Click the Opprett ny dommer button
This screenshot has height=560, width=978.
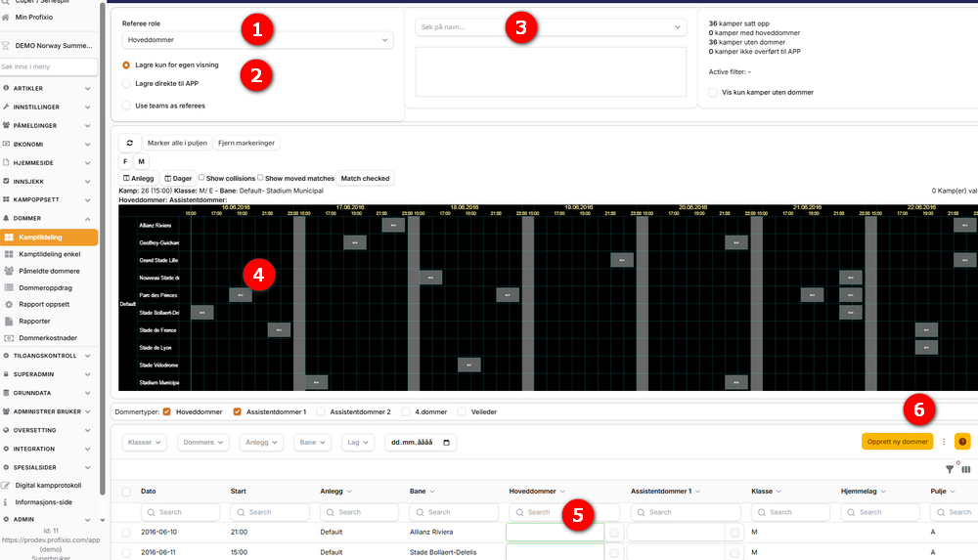click(x=897, y=442)
